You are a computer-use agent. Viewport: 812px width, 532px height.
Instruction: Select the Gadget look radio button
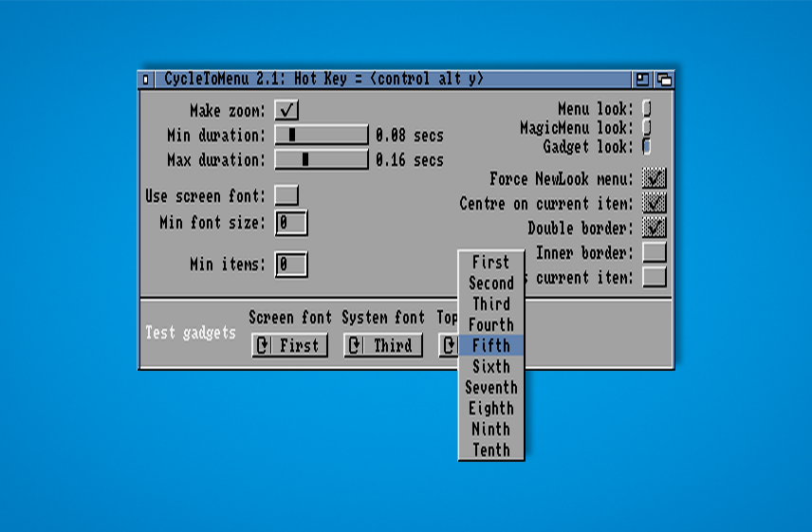tap(647, 147)
